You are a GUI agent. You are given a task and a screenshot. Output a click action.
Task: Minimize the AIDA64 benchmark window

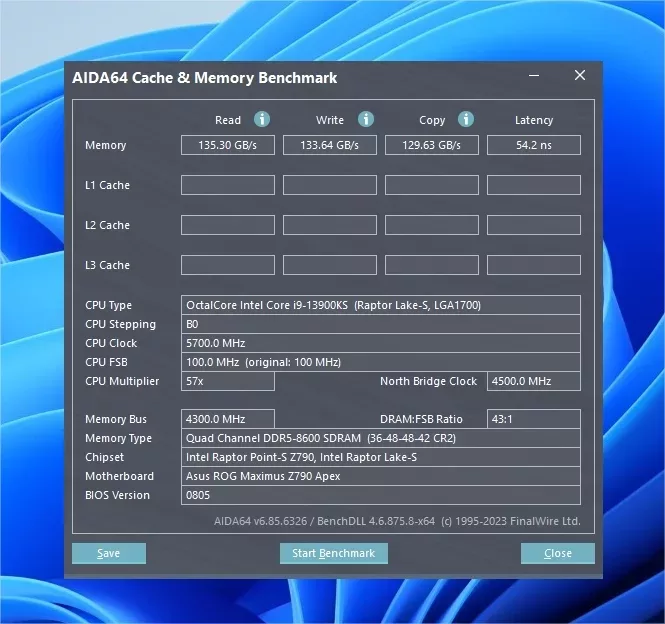534,76
